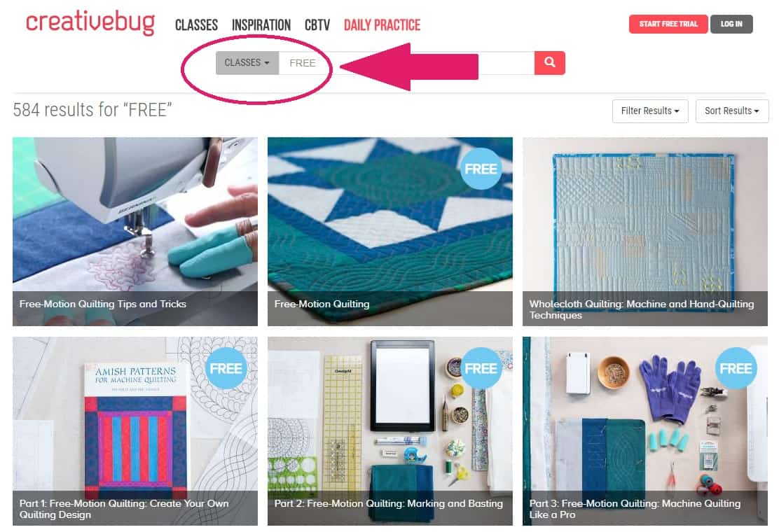Click the creativebug logo

point(90,22)
